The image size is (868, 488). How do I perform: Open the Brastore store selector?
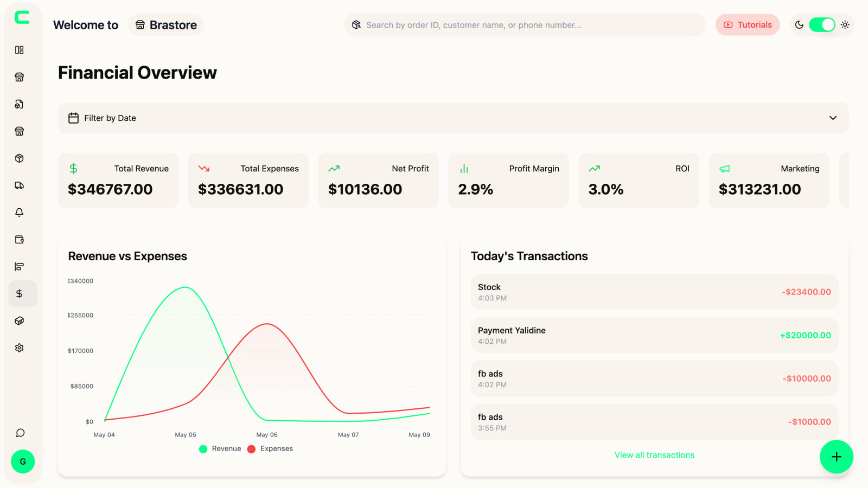pyautogui.click(x=166, y=25)
